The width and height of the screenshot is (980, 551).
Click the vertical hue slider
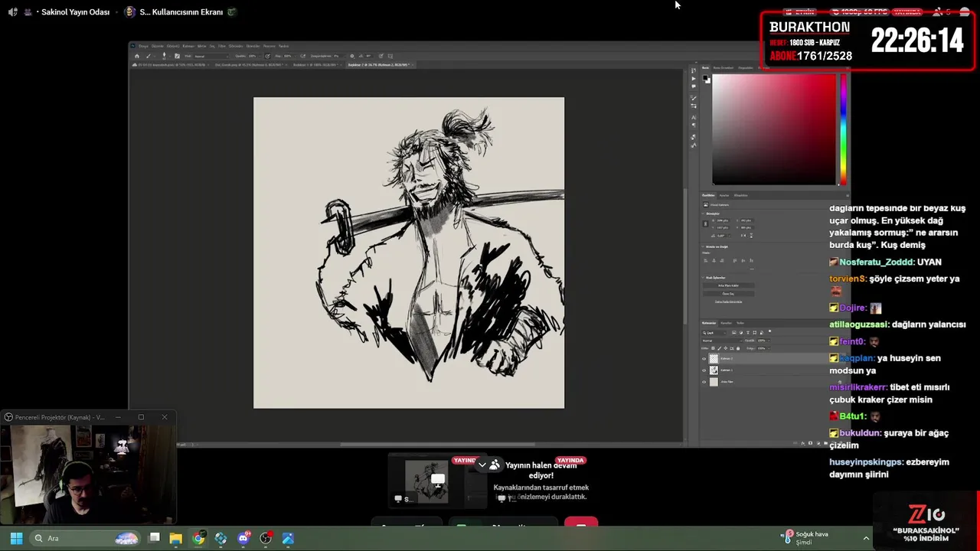click(x=843, y=130)
